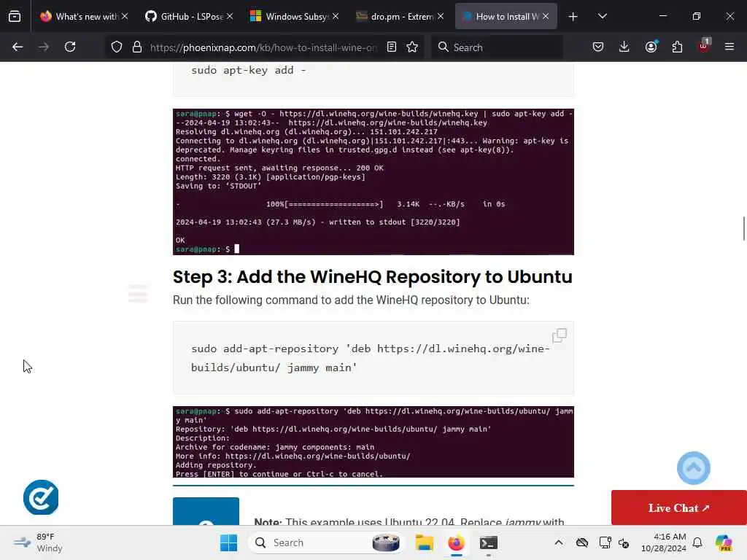747x560 pixels.
Task: Click the sudo add-apt-repository command text
Action: pos(370,358)
